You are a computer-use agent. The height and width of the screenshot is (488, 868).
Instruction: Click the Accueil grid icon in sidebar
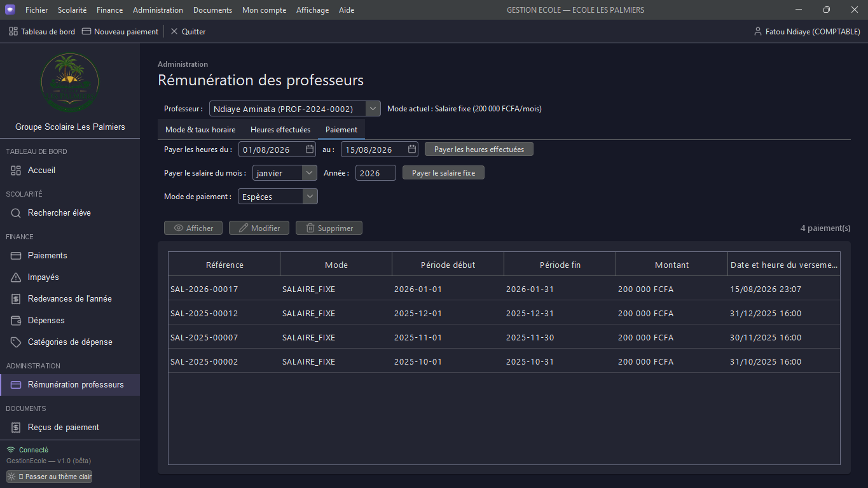pyautogui.click(x=16, y=171)
